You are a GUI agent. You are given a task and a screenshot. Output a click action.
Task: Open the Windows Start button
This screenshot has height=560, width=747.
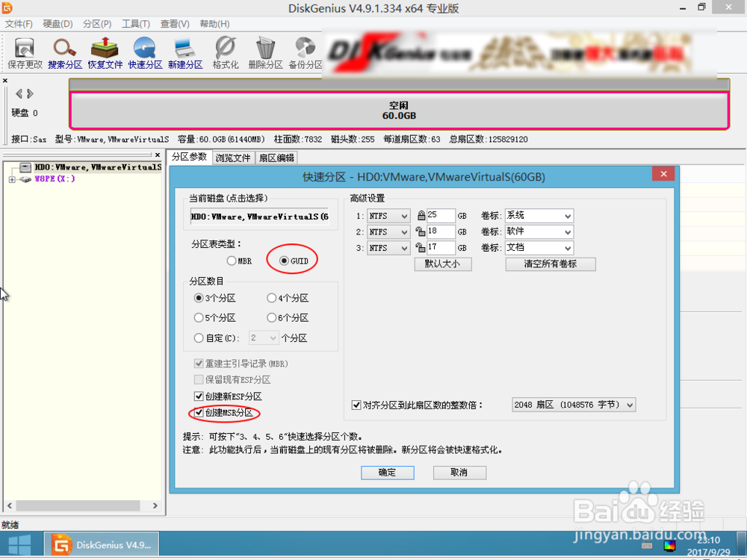point(20,545)
